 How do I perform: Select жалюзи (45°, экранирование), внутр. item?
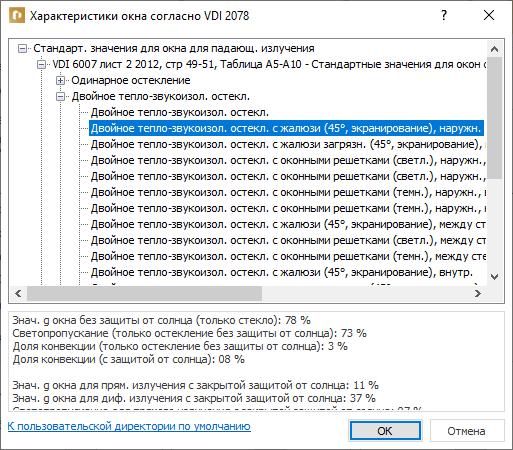point(282,272)
